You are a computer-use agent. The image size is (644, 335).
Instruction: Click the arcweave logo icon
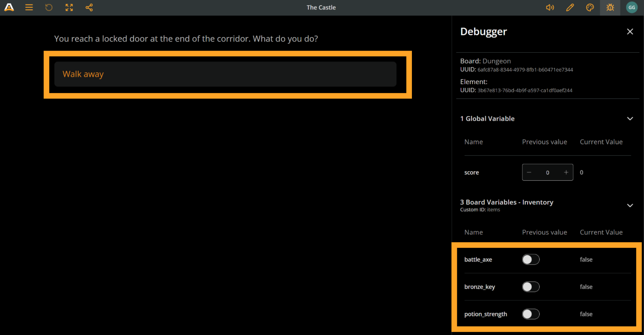click(x=9, y=7)
